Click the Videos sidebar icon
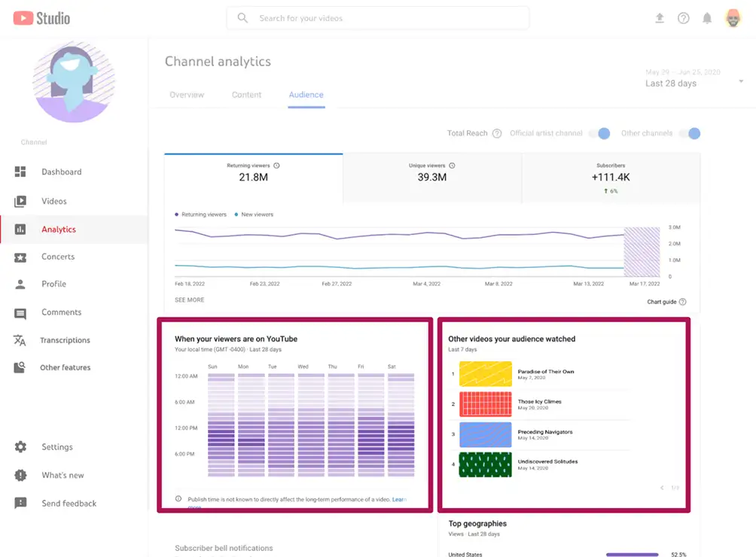Viewport: 756px width, 557px height. [20, 201]
